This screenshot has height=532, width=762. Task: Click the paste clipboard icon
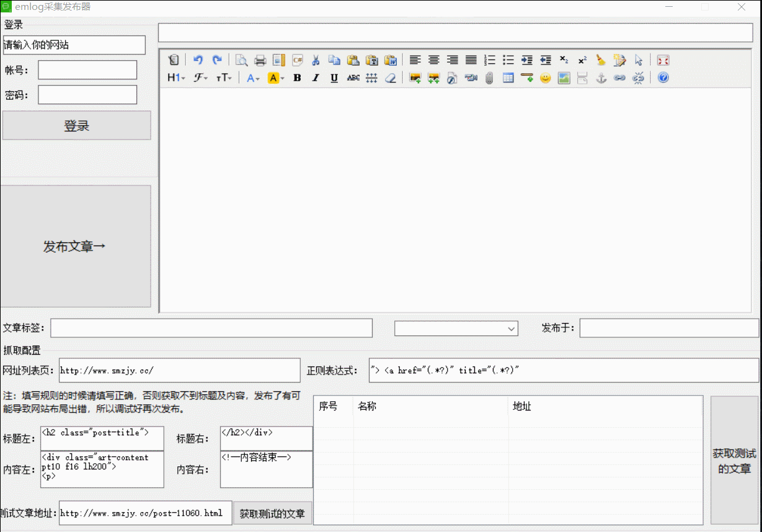(x=353, y=60)
